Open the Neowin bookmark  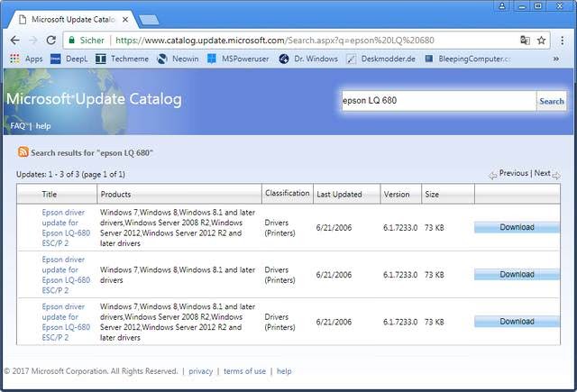tap(178, 59)
